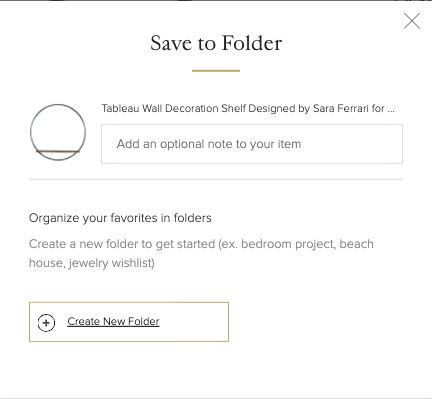Click the gold underline beneath the heading
The width and height of the screenshot is (432, 399).
coord(216,71)
